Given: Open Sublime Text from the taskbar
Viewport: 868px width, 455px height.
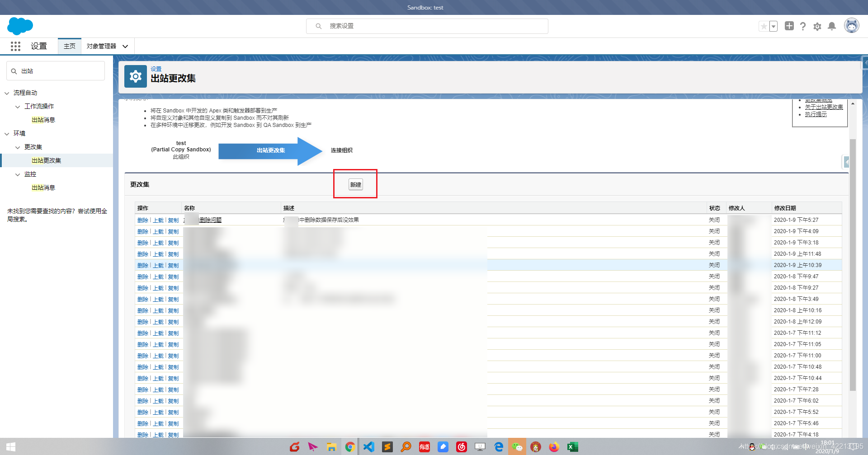Looking at the screenshot, I should [x=387, y=447].
